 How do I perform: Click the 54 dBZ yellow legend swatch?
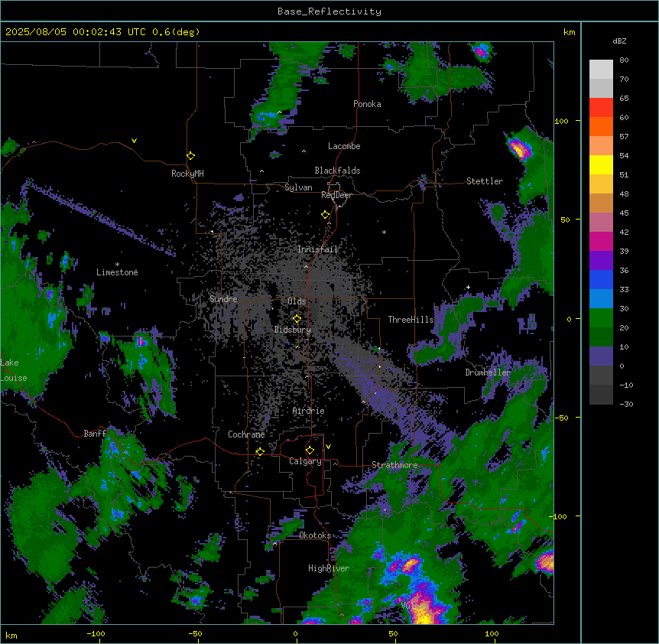click(601, 164)
